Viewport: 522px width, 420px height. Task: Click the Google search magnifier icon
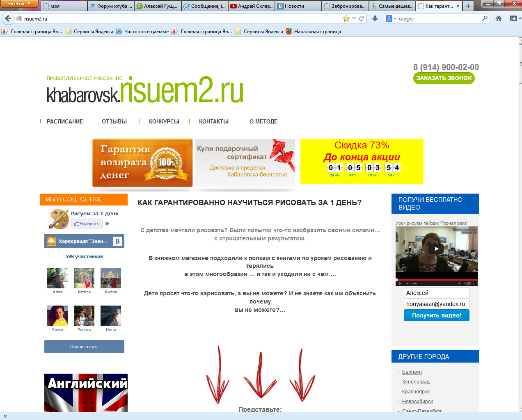click(x=485, y=18)
